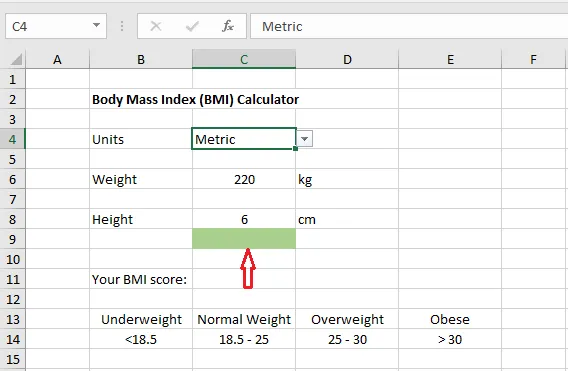Select row 2 header
The height and width of the screenshot is (371, 568).
[13, 99]
